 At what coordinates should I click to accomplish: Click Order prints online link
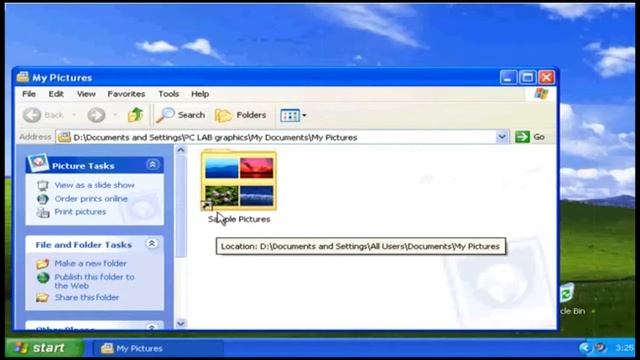[91, 199]
